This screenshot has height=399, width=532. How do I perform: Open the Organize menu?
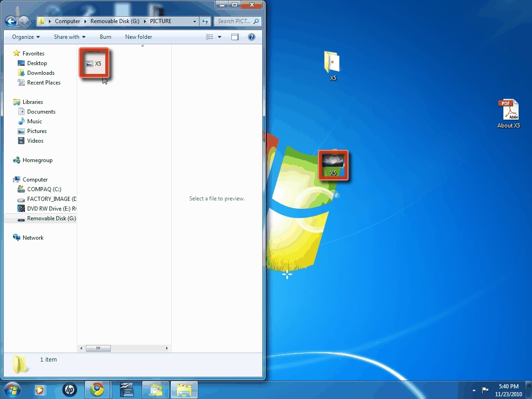tap(26, 36)
